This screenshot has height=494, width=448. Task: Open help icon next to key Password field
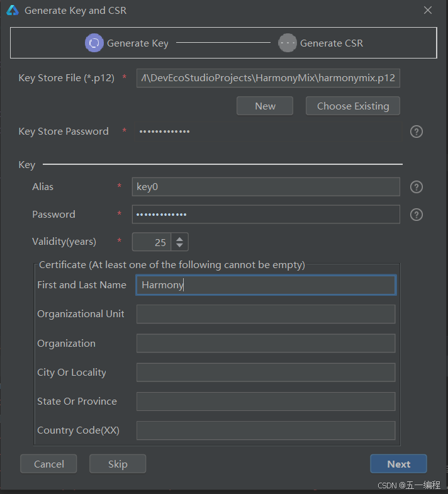(x=416, y=215)
